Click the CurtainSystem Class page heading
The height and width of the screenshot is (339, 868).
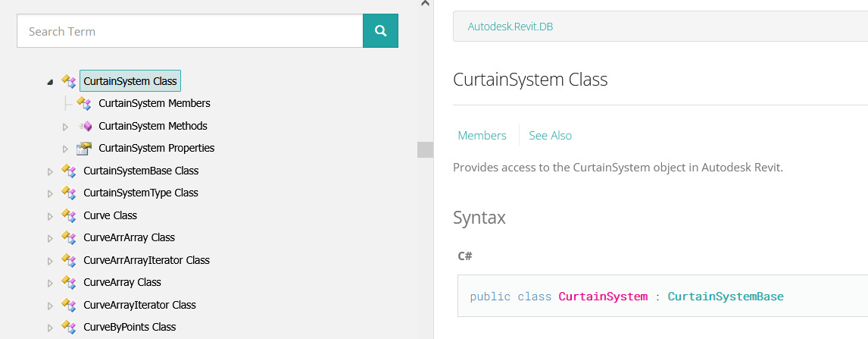(530, 79)
